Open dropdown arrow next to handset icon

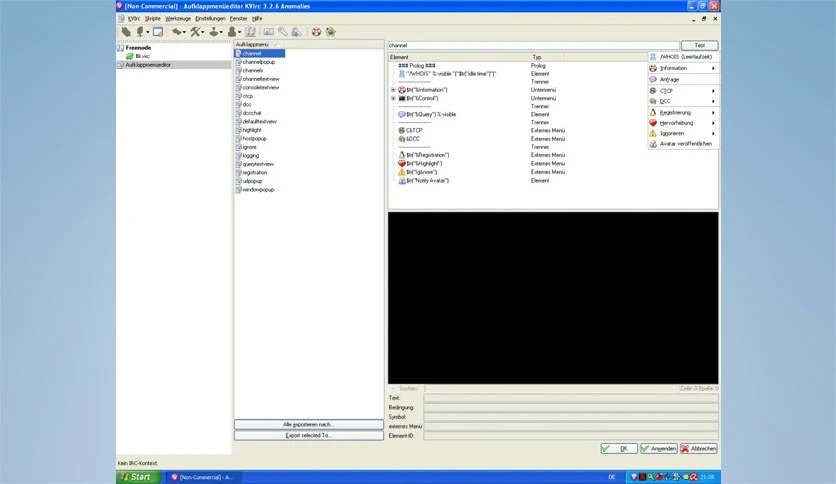pyautogui.click(x=184, y=33)
